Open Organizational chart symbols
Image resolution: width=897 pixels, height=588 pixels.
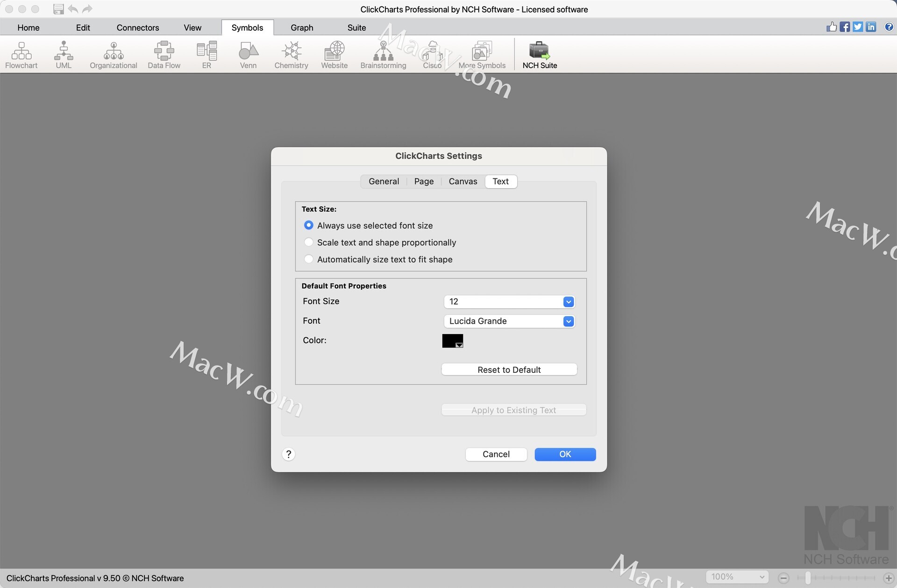[114, 55]
